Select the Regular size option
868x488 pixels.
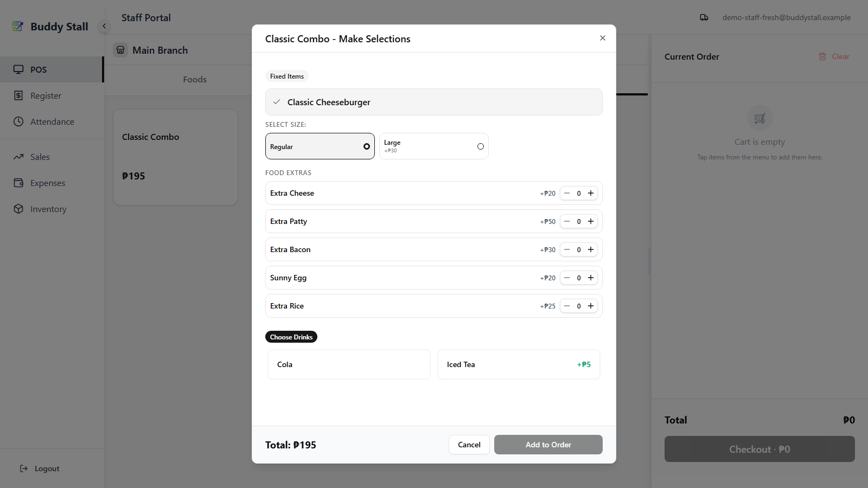(320, 146)
